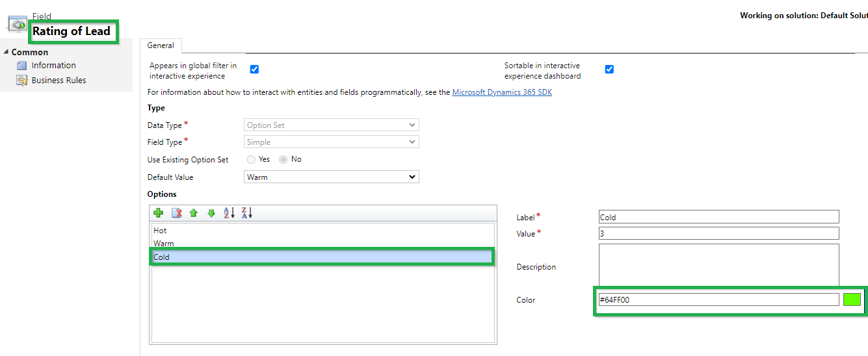Sort options descending Z to A
Image resolution: width=868 pixels, height=356 pixels.
(246, 213)
